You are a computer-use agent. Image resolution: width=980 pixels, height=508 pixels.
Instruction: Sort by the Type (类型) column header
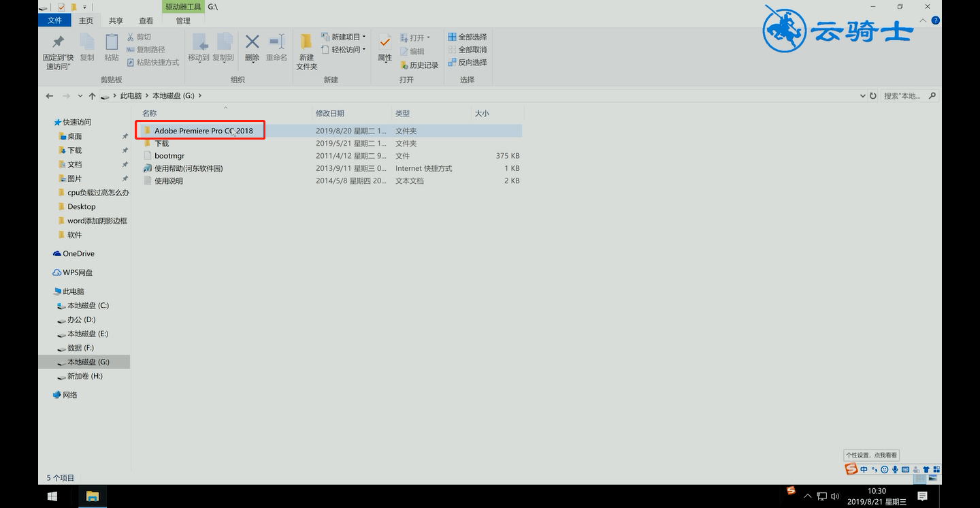[402, 113]
